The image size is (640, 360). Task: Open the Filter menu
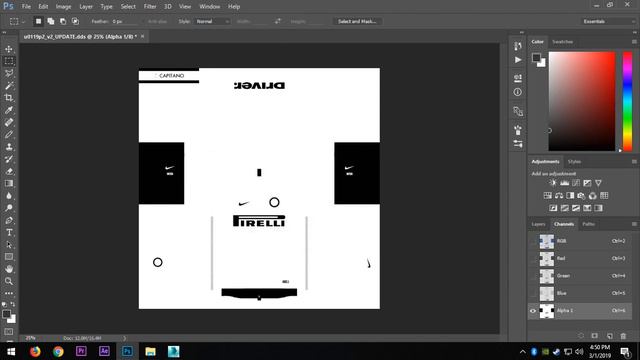point(150,7)
